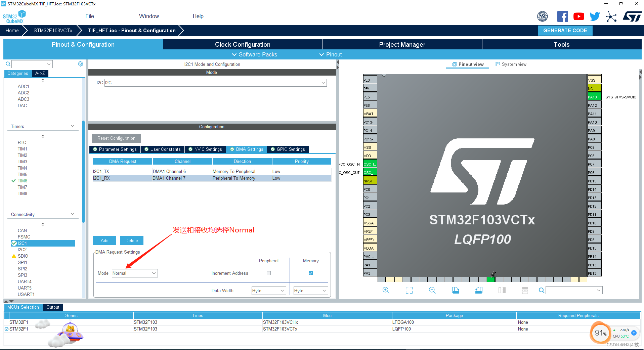Open the File menu
Screen dimensions: 644x350
[x=90, y=16]
